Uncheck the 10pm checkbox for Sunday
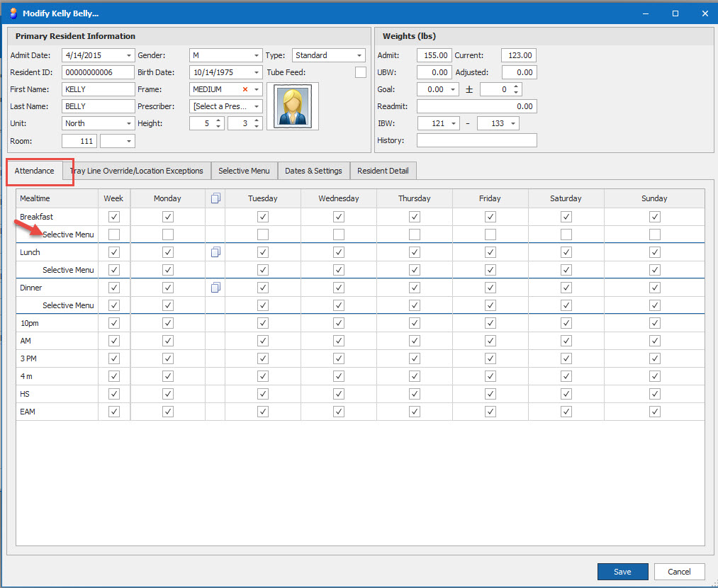The width and height of the screenshot is (718, 588). (x=654, y=323)
